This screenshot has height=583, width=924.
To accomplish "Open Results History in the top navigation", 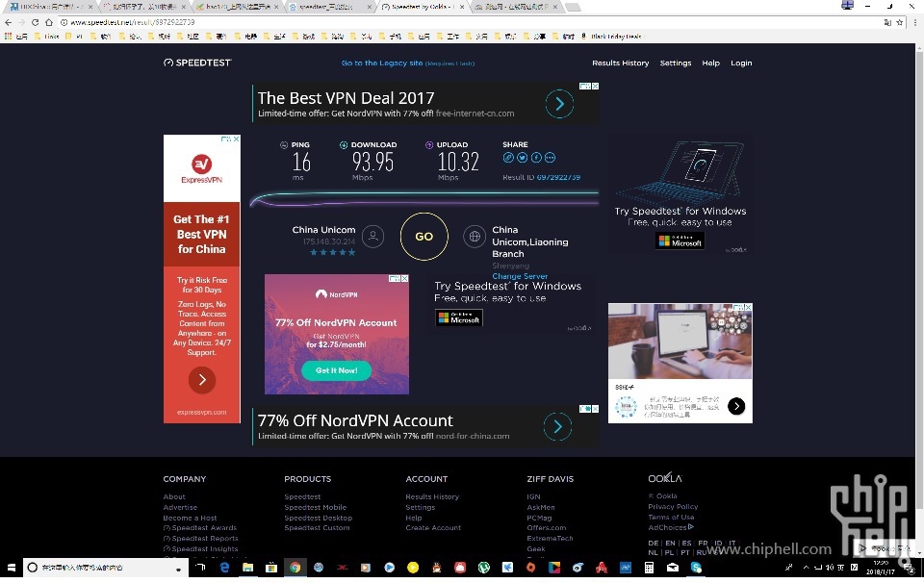I will (621, 63).
